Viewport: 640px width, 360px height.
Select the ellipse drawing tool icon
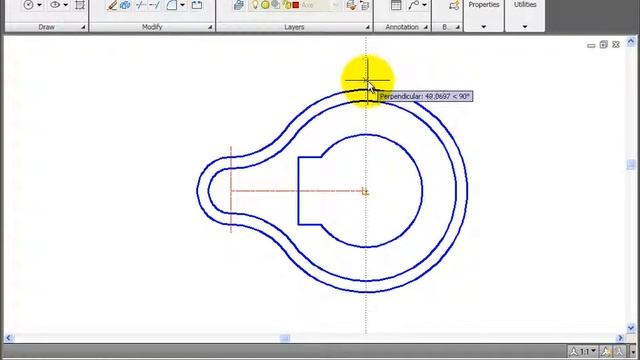[55, 5]
